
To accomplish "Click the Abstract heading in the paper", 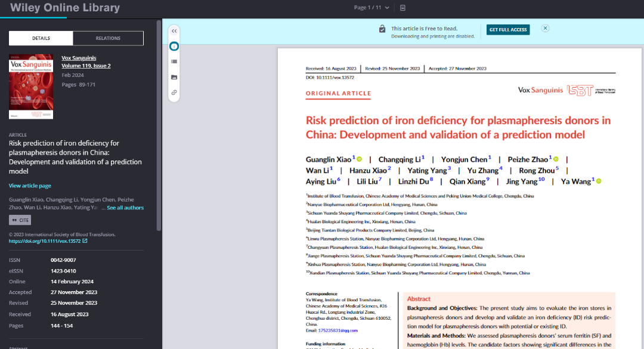I will (419, 299).
